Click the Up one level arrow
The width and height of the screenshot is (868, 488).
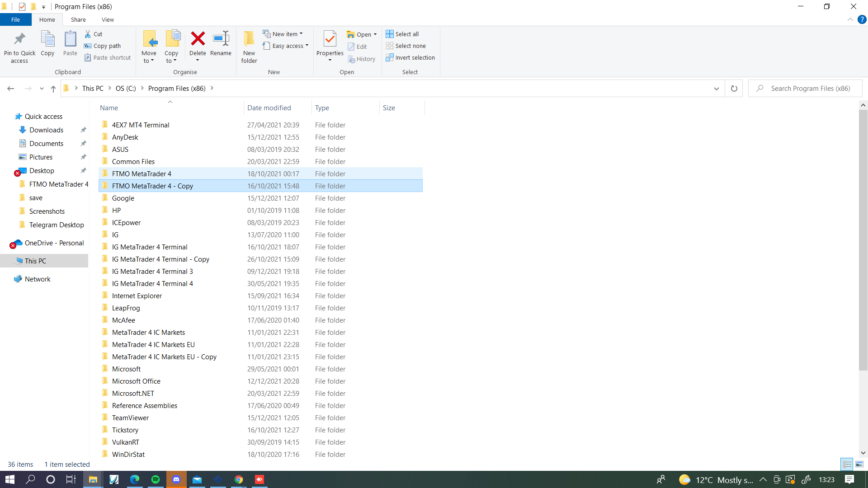coord(53,89)
